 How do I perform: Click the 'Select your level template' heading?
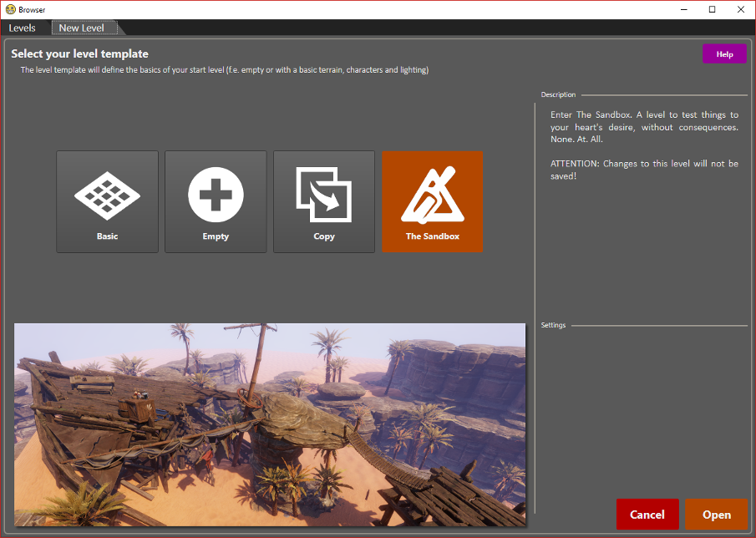[79, 54]
